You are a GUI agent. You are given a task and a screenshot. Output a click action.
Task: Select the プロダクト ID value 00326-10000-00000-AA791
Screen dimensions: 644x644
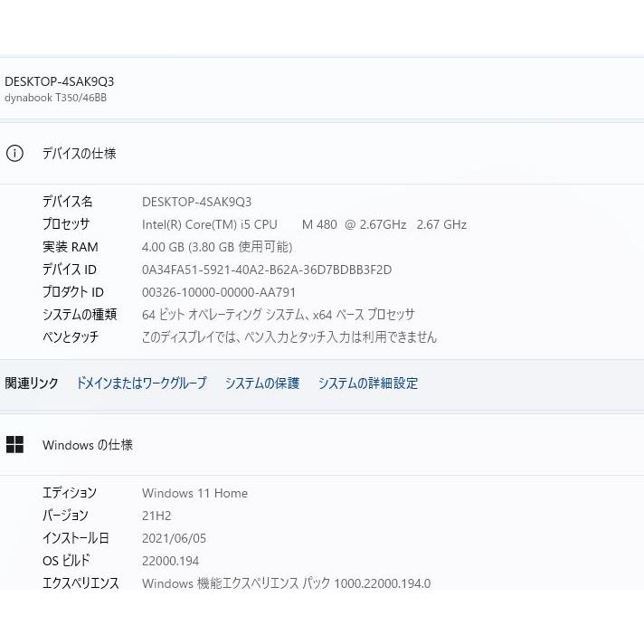(x=219, y=292)
